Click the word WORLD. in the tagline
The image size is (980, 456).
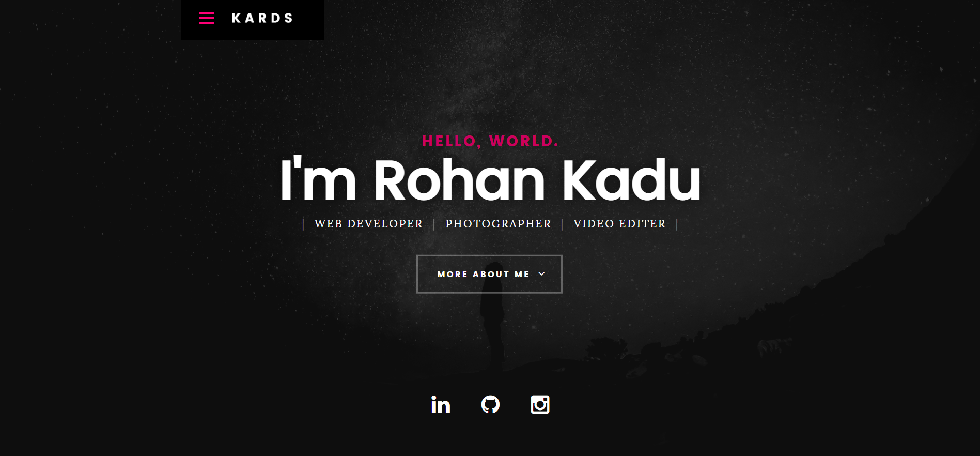524,141
